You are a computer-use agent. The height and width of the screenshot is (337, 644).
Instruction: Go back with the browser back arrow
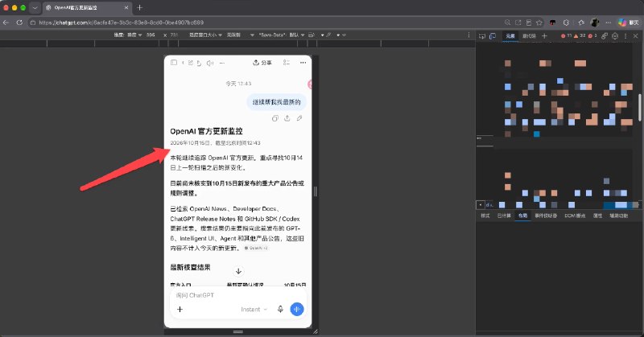click(6, 23)
